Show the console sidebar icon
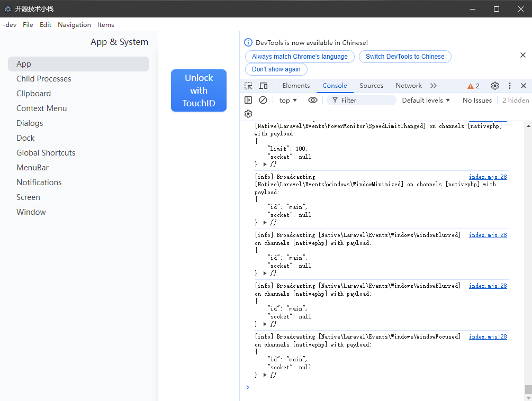 pyautogui.click(x=248, y=100)
